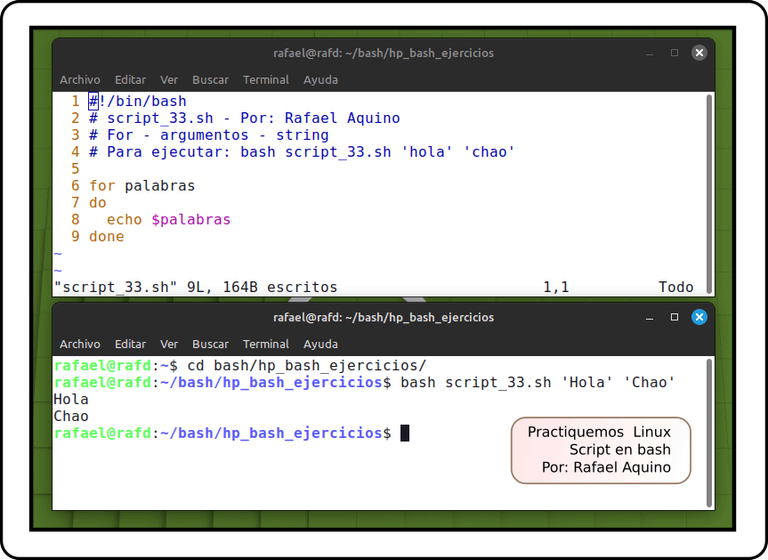Image resolution: width=768 pixels, height=560 pixels.
Task: Click the 'cd bash/hp_bash_ejercicios/' command
Action: (x=307, y=365)
